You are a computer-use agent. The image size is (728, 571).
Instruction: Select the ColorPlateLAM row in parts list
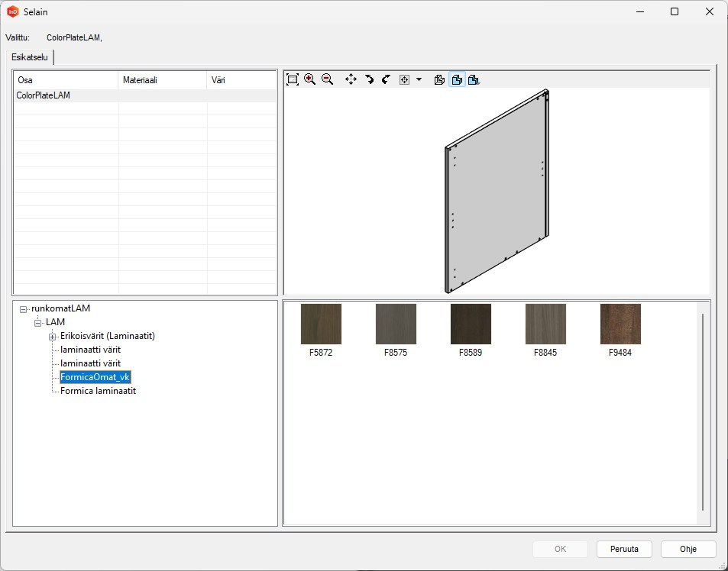44,95
